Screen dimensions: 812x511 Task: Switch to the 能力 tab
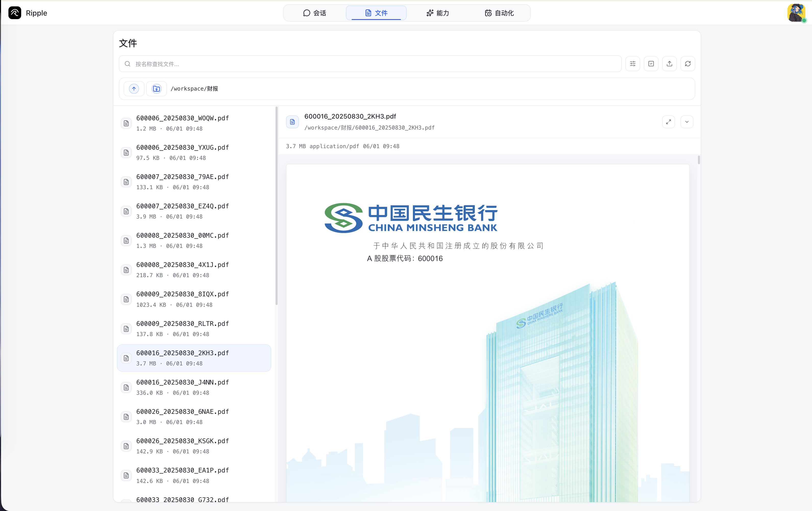tap(437, 13)
